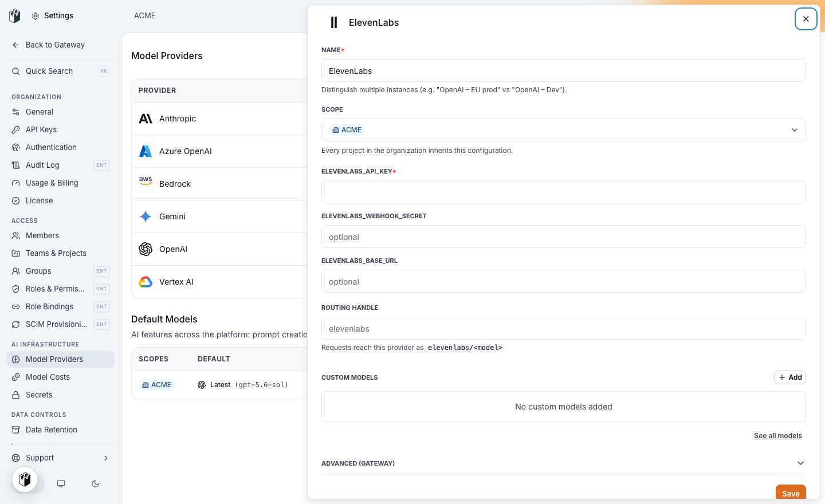Close the ElevenLabs configuration panel
This screenshot has width=825, height=504.
(x=806, y=19)
